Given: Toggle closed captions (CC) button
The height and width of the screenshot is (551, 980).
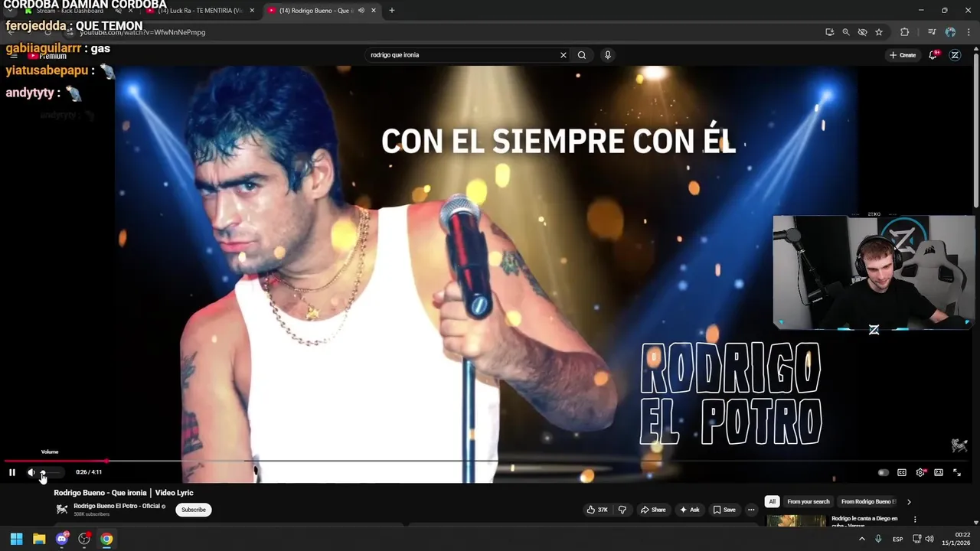Looking at the screenshot, I should coord(902,472).
